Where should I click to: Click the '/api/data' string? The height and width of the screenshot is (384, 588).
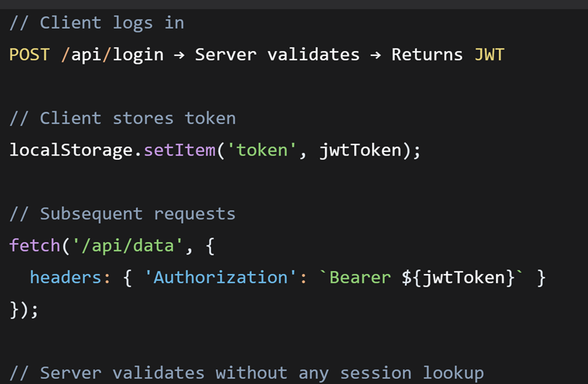click(128, 246)
